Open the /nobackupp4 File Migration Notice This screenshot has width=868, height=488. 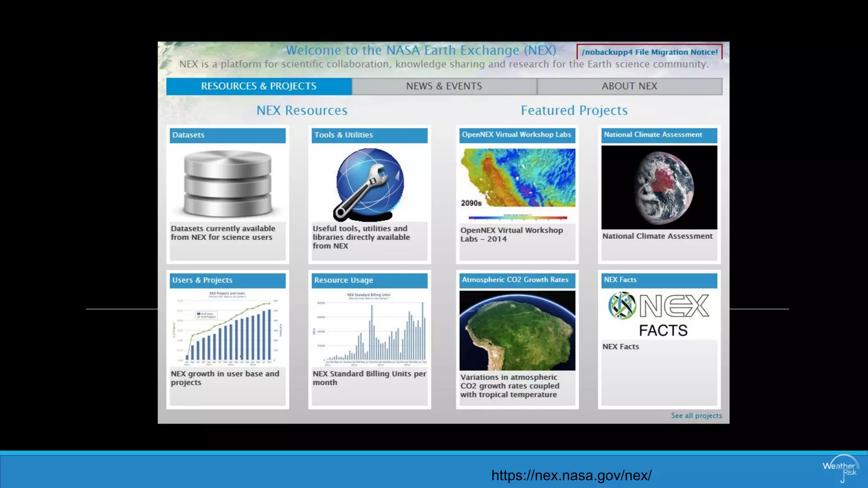pyautogui.click(x=649, y=52)
